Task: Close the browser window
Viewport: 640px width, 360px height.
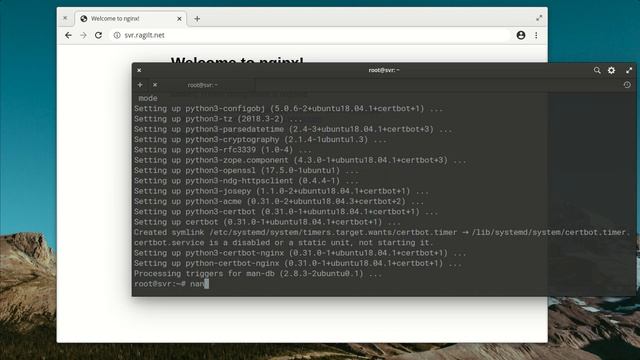Action: (x=65, y=18)
